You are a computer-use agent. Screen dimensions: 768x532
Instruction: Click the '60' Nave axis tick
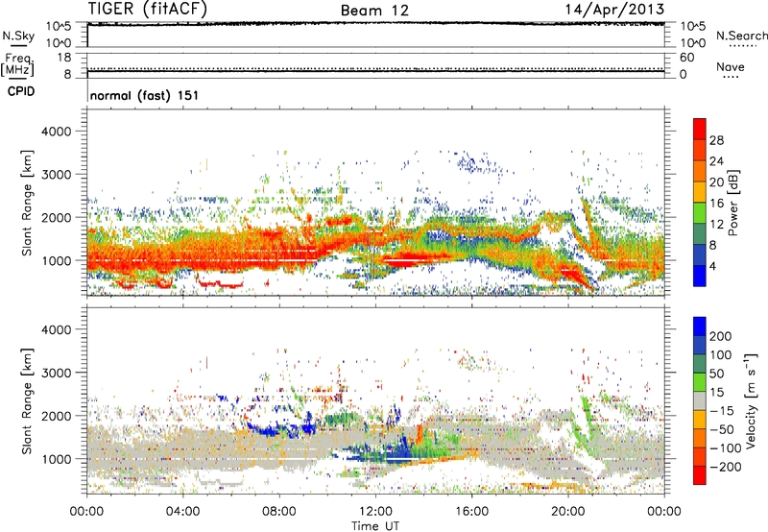(686, 58)
